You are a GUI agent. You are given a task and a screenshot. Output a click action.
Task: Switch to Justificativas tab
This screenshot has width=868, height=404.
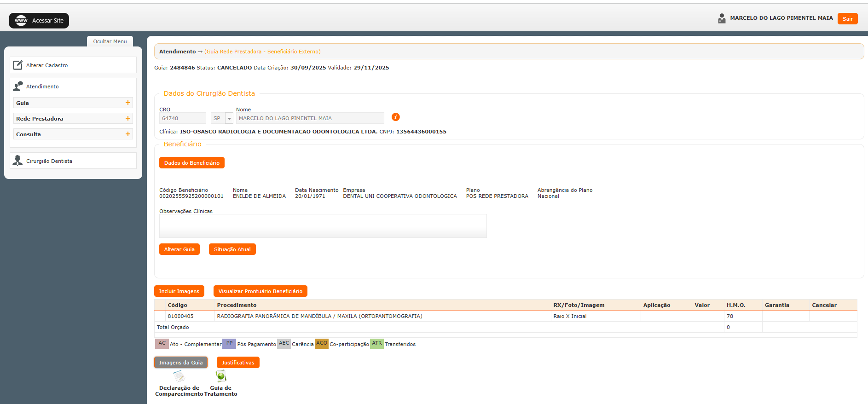click(x=238, y=363)
